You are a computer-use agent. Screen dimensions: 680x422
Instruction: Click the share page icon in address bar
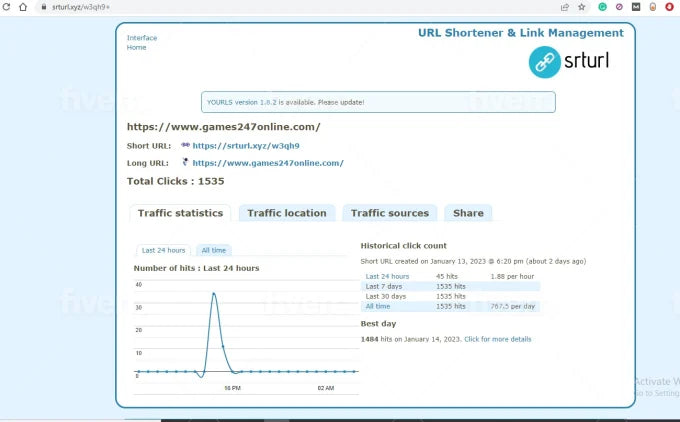(565, 7)
